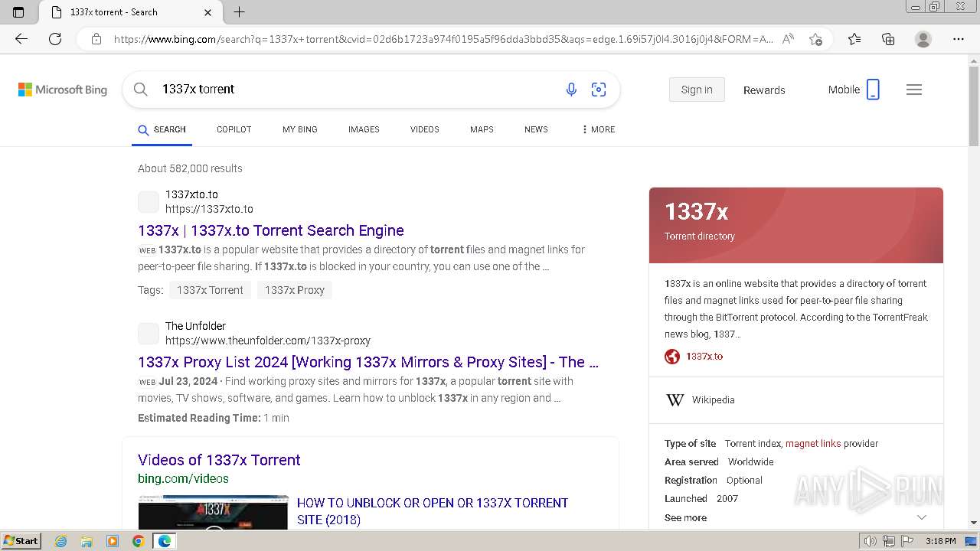This screenshot has width=980, height=551.
Task: Click the 1337X video thumbnail
Action: coord(214,512)
